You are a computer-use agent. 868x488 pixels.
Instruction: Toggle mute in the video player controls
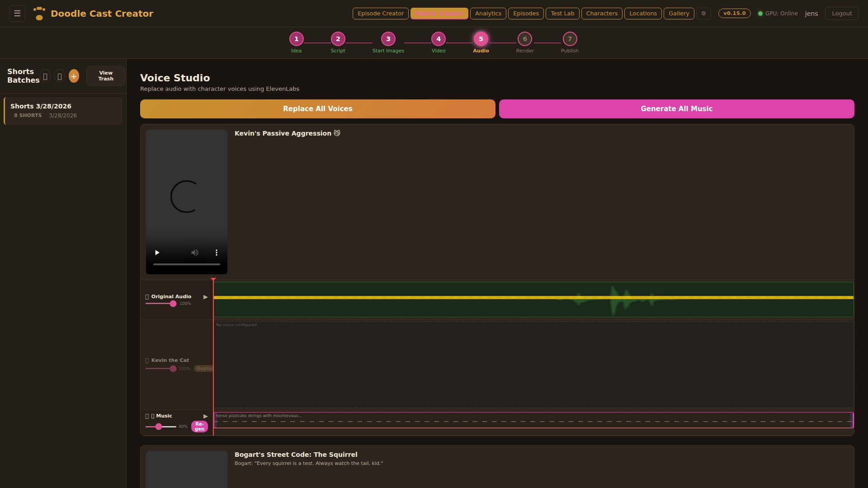(194, 253)
